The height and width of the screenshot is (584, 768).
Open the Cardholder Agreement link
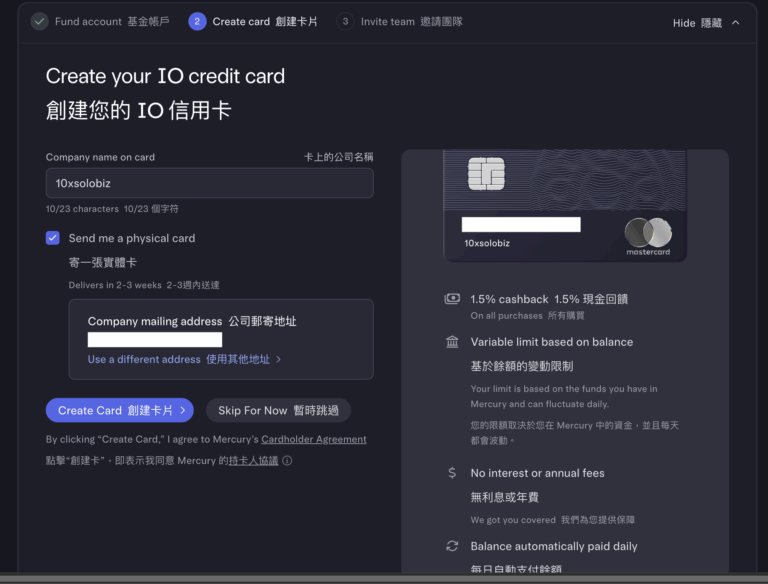(x=313, y=439)
